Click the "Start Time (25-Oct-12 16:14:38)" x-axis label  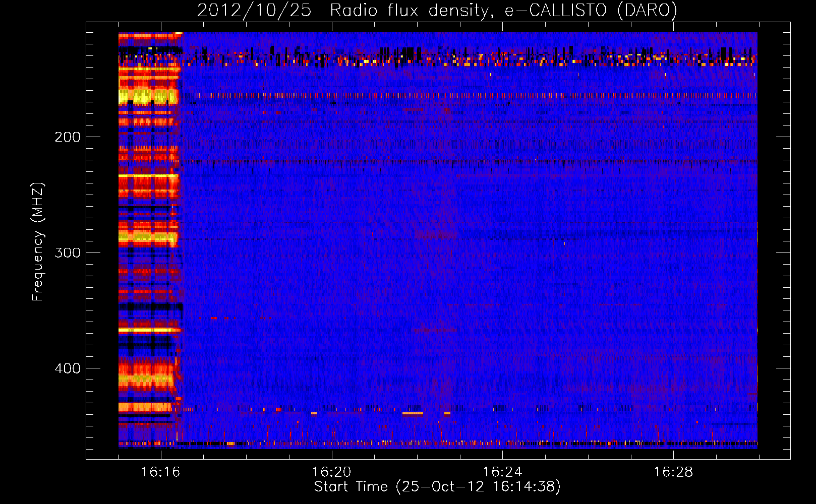437,487
